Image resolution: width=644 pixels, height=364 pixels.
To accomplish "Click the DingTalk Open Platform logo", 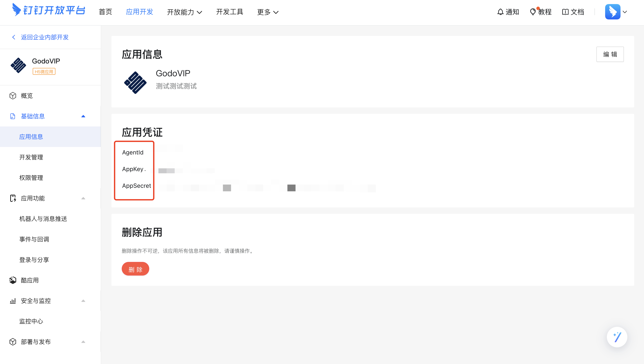I will tap(48, 10).
